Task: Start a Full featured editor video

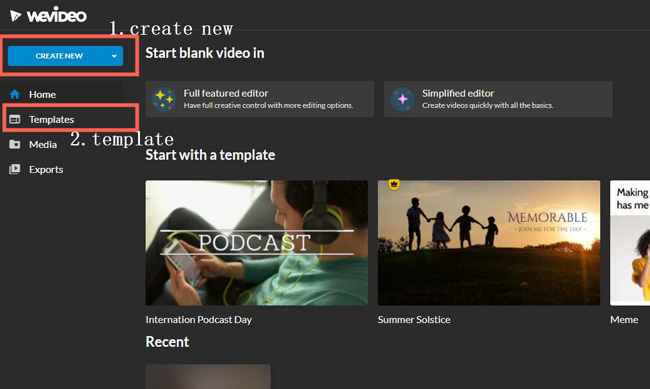Action: click(x=260, y=99)
